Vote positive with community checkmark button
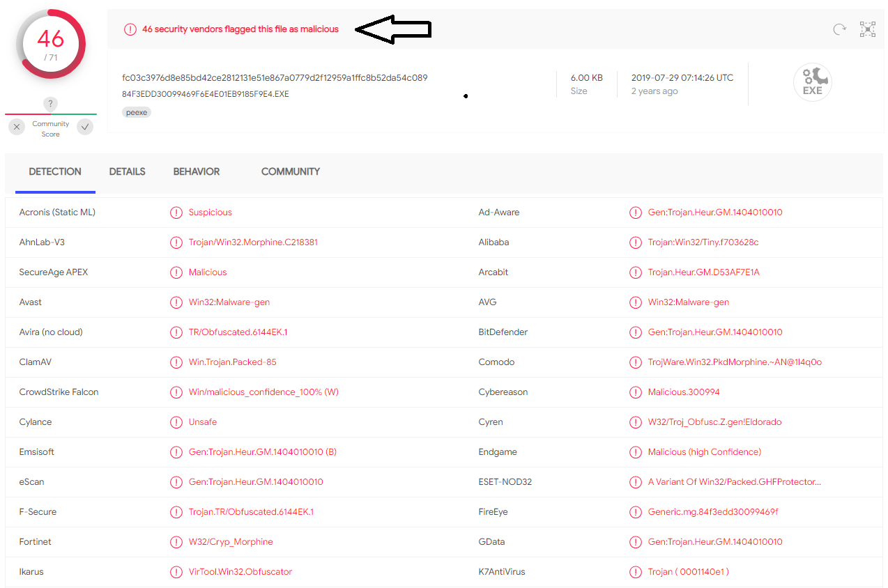 click(x=85, y=127)
